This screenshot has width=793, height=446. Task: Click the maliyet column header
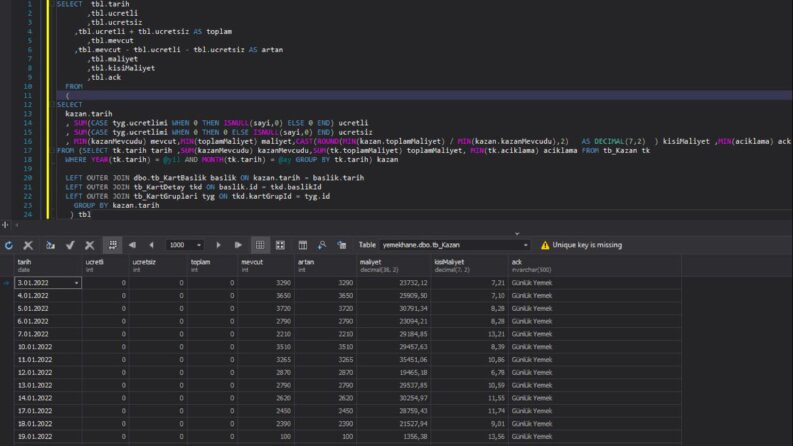point(393,265)
